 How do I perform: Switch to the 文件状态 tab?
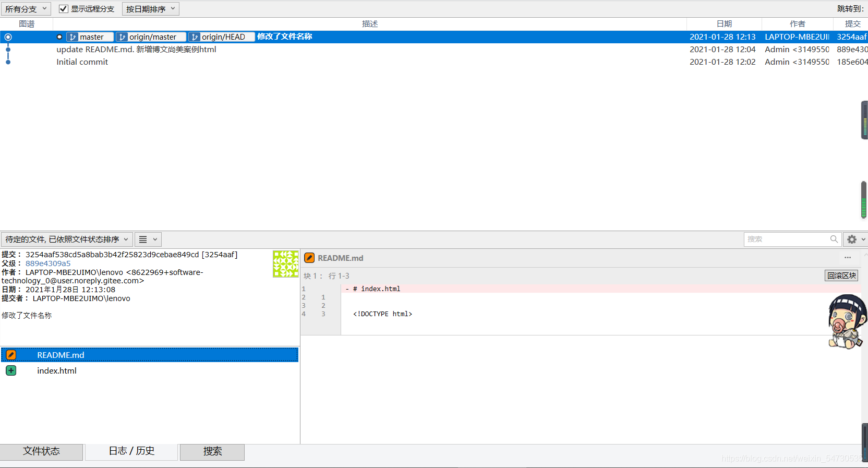click(x=41, y=451)
